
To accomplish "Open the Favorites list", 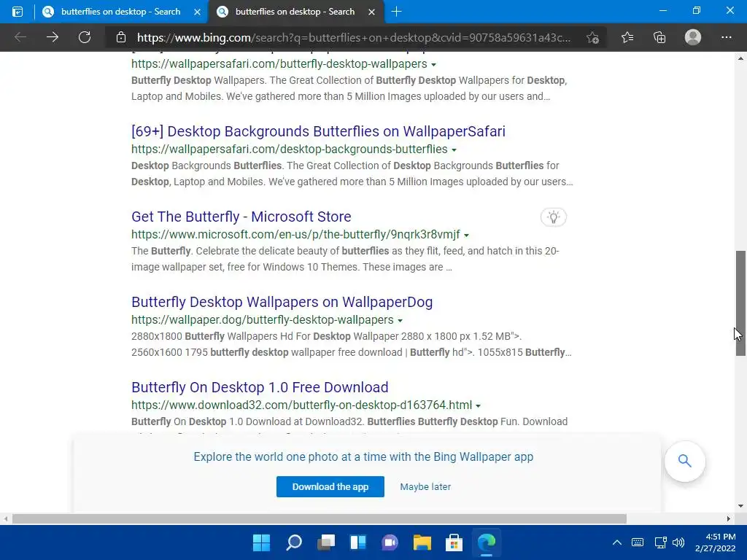I will [627, 37].
